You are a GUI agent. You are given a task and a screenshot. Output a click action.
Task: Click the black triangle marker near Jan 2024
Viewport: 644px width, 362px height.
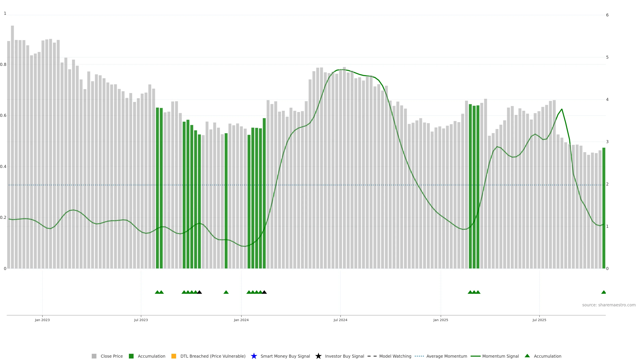[x=264, y=292]
